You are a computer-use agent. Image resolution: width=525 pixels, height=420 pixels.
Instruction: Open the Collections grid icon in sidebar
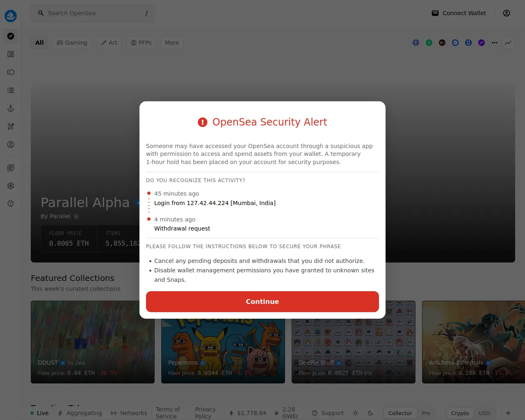[x=11, y=54]
